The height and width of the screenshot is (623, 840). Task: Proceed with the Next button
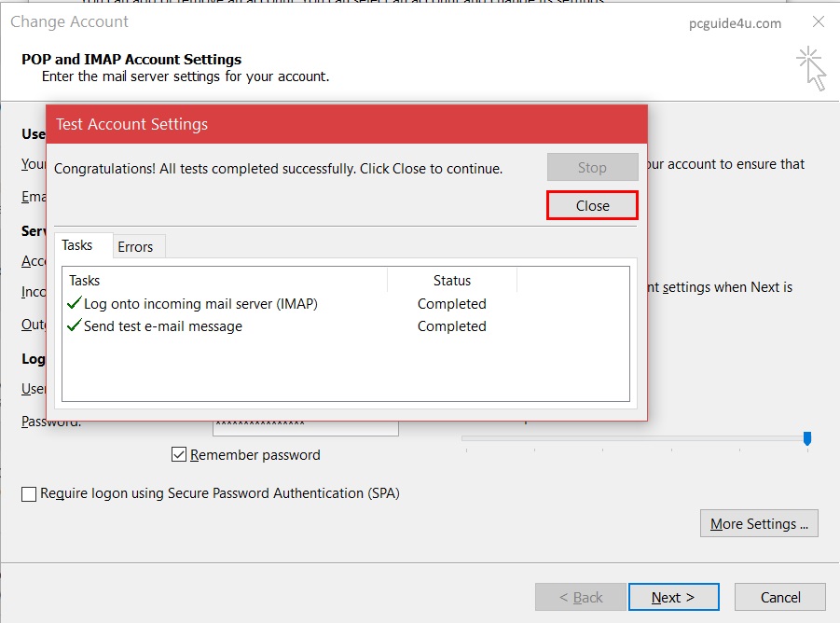[x=673, y=597]
